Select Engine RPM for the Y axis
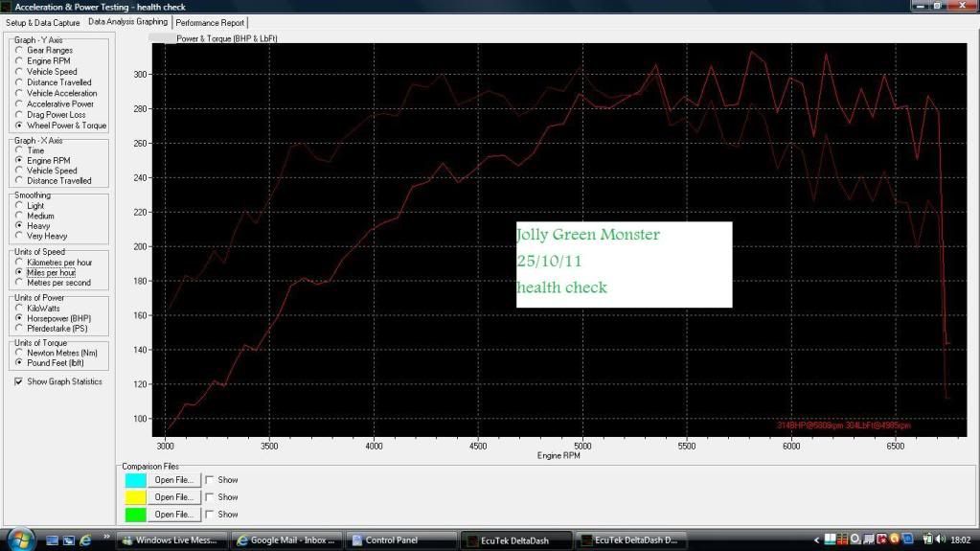Image resolution: width=980 pixels, height=551 pixels. click(x=19, y=61)
